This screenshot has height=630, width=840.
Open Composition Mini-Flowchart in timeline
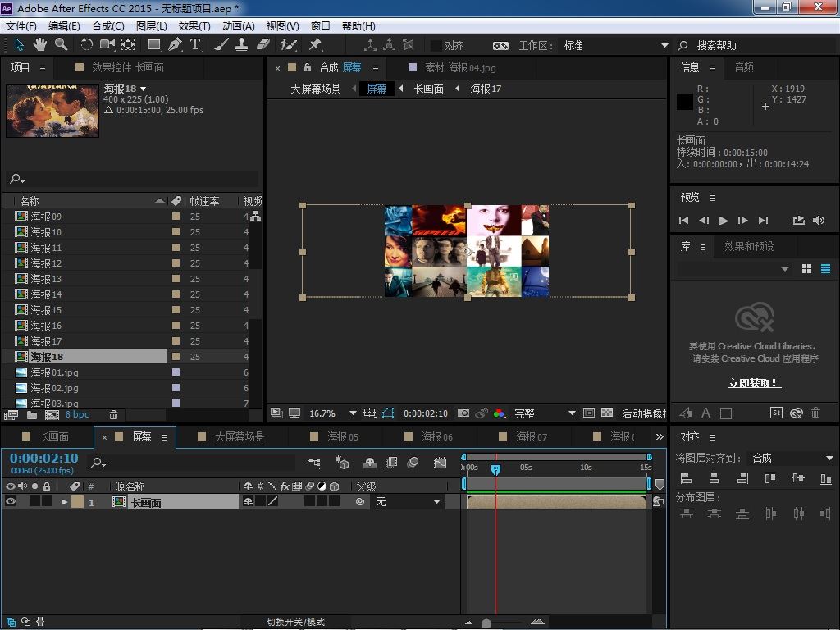[314, 463]
